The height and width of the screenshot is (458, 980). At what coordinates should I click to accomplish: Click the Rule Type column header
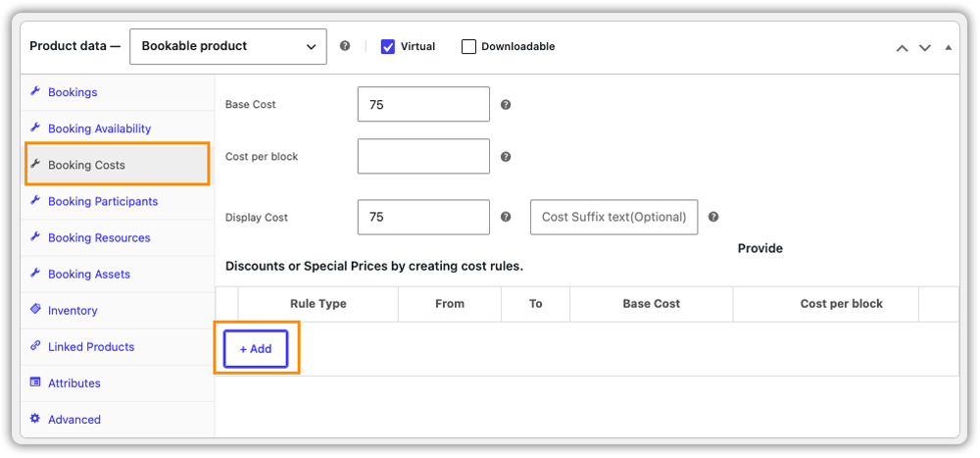coord(318,304)
